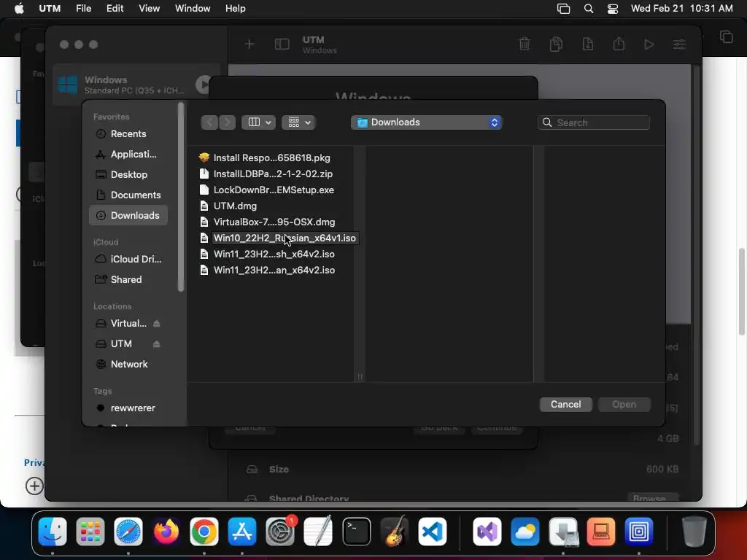Open Safari from the Dock
Screen dimensions: 747x560
coord(128,532)
